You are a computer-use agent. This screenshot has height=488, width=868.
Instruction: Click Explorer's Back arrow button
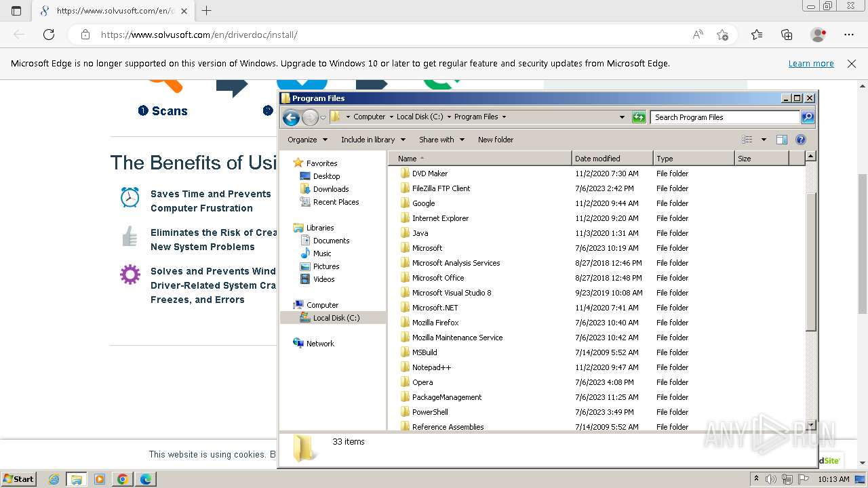tap(291, 117)
